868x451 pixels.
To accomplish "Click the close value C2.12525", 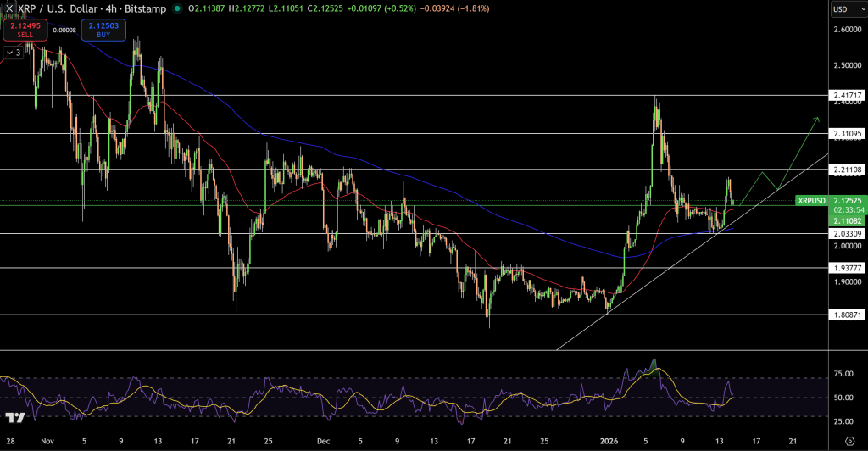I will 325,8.
